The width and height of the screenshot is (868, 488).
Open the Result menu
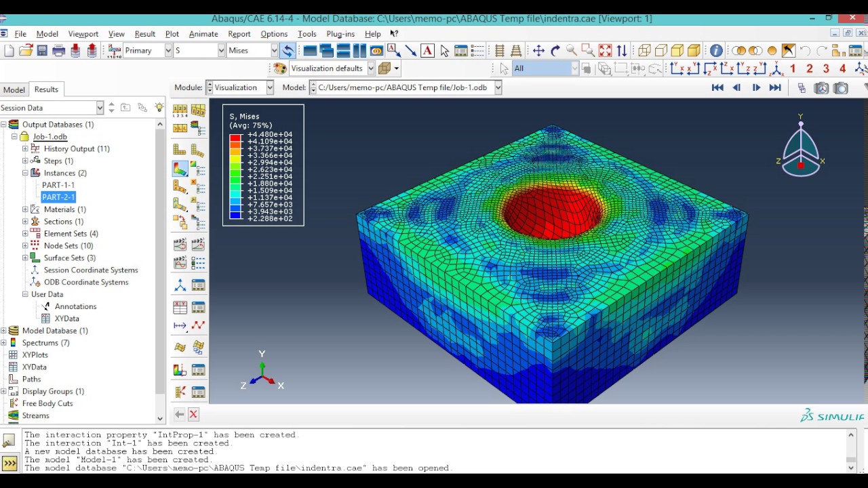144,34
